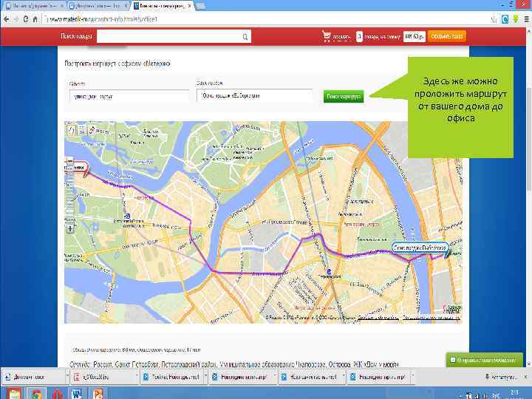Select the map hand drag tool
532x399 pixels.
click(71, 131)
